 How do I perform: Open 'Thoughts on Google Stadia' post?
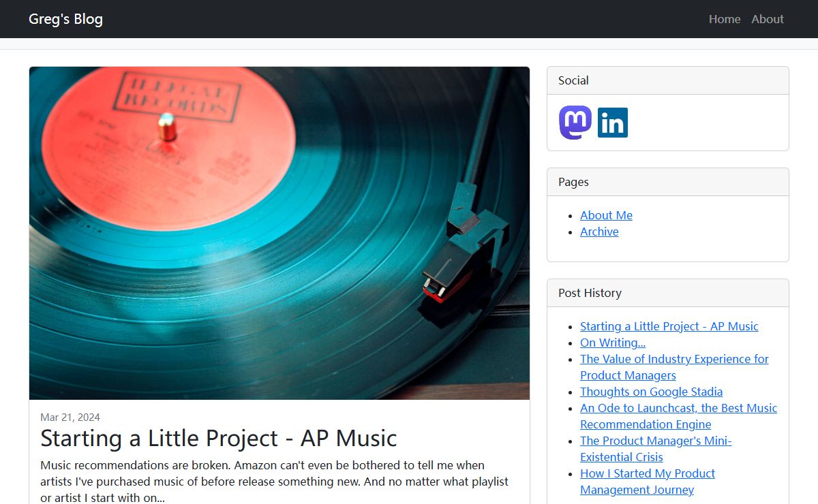(x=651, y=392)
